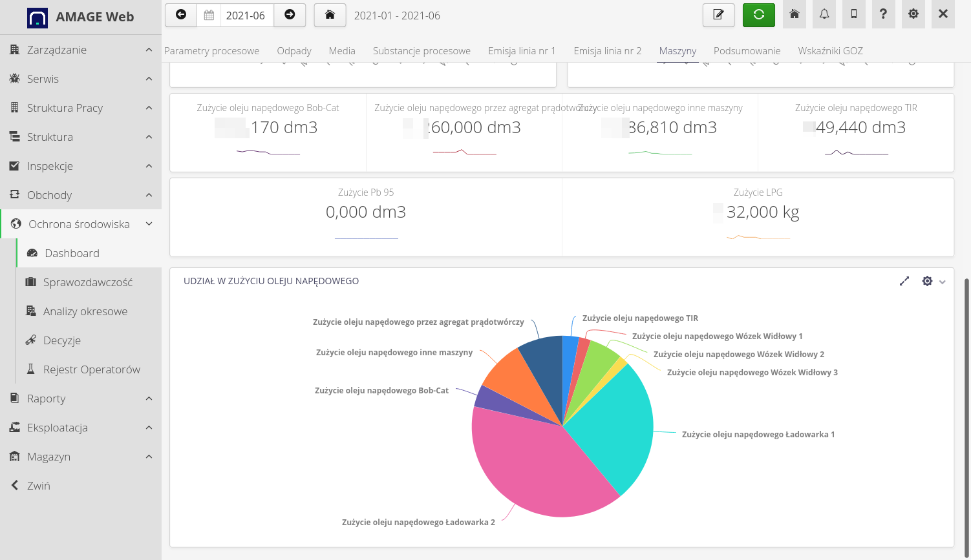Image resolution: width=971 pixels, height=560 pixels.
Task: Switch to the Odpady tab
Action: (293, 50)
